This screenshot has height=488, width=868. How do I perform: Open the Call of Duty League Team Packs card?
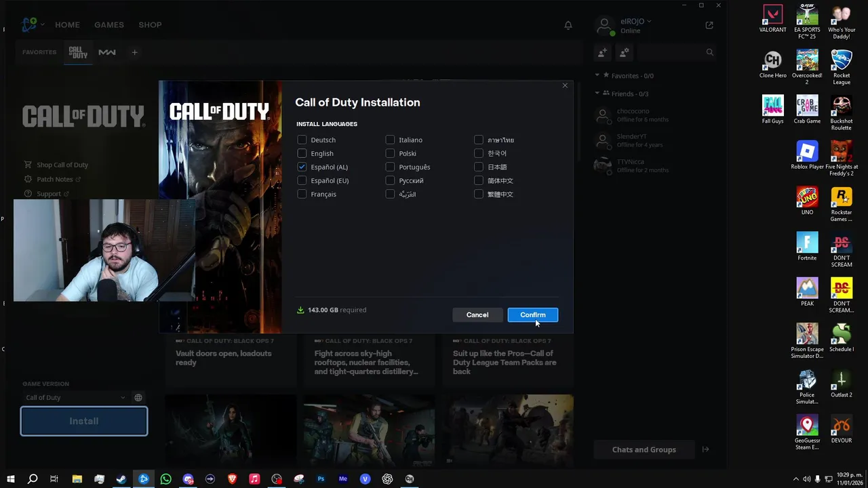click(507, 362)
